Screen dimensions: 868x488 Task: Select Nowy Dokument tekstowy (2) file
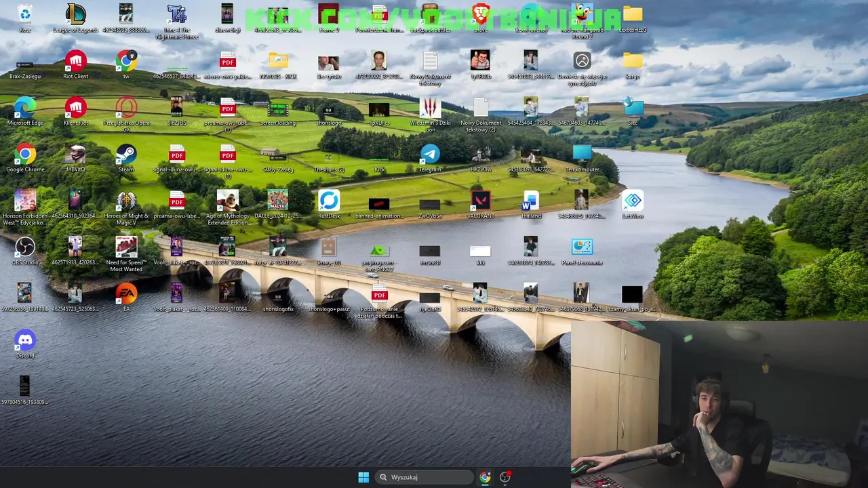(481, 113)
